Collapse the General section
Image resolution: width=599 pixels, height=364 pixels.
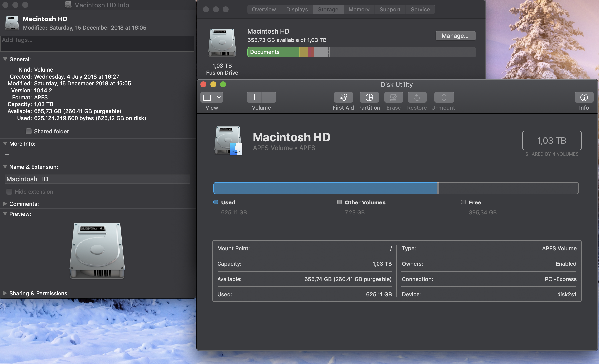pos(5,59)
